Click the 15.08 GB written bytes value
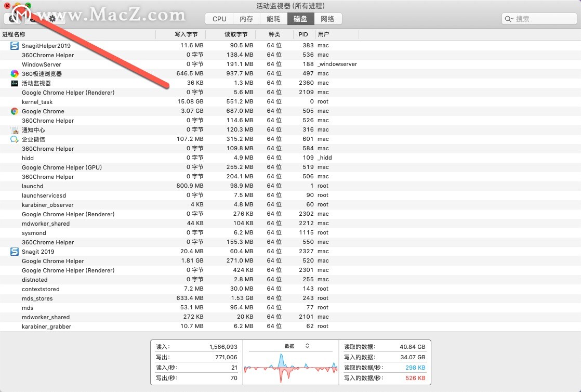The height and width of the screenshot is (392, 581). point(190,101)
